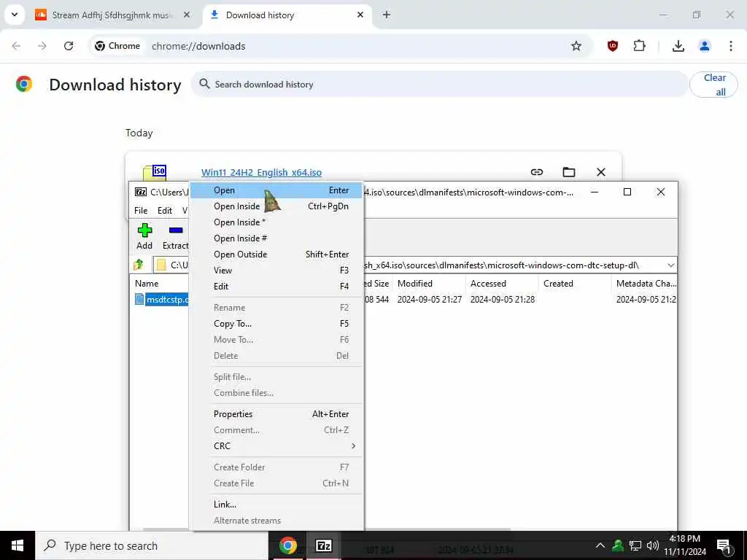Click Chrome icon in taskbar
Image resolution: width=747 pixels, height=560 pixels.
[x=287, y=545]
